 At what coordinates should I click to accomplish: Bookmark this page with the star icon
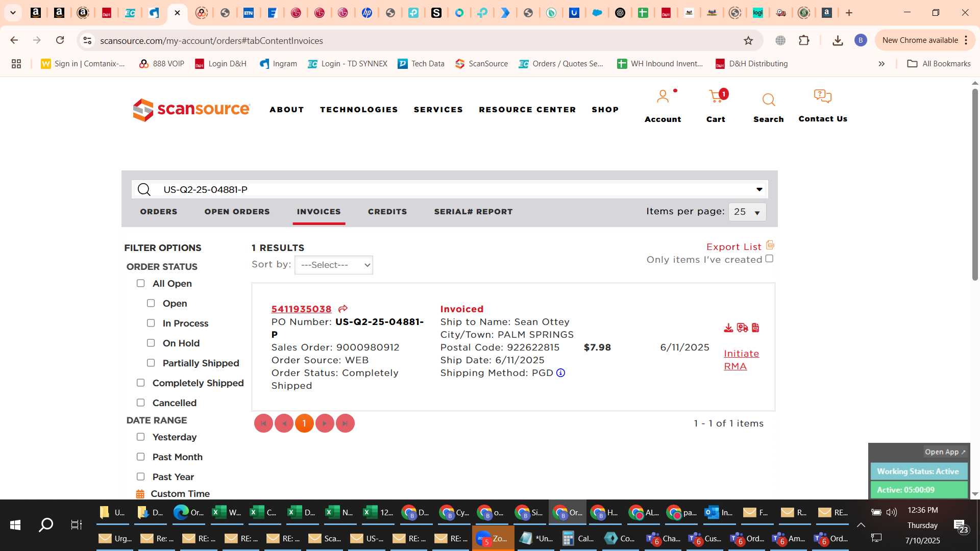(748, 40)
